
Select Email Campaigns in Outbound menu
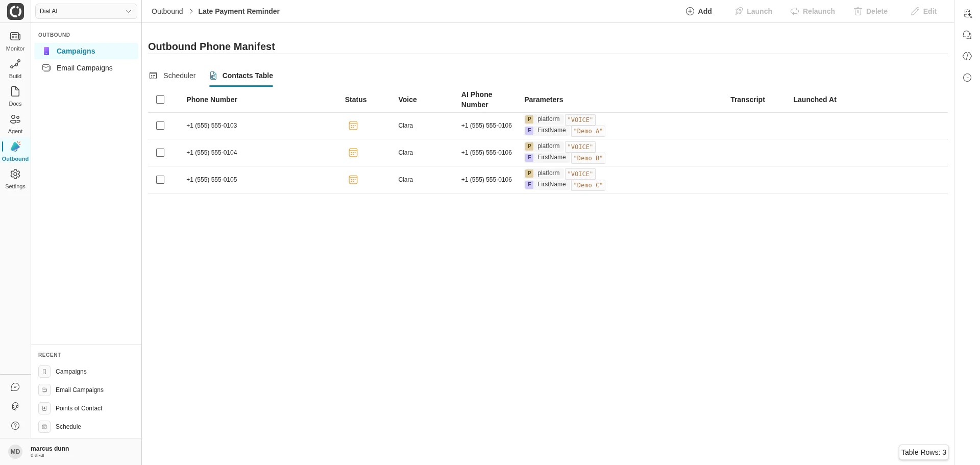coord(86,68)
